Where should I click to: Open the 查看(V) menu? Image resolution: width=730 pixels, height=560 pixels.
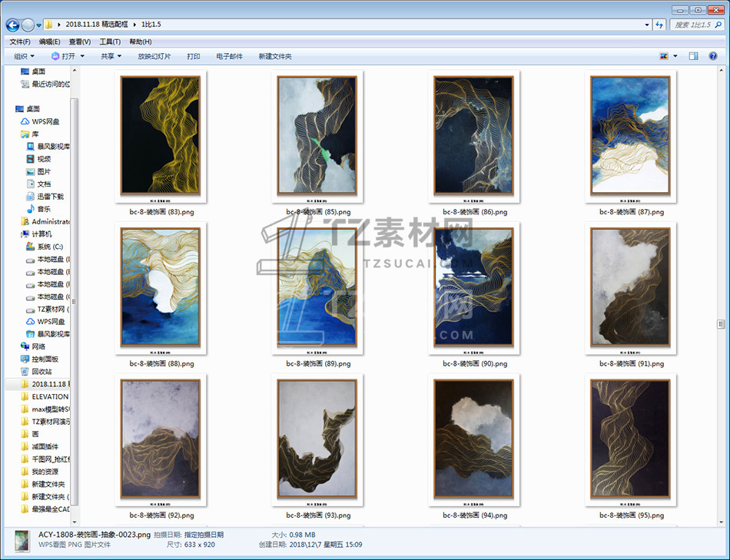pyautogui.click(x=80, y=42)
